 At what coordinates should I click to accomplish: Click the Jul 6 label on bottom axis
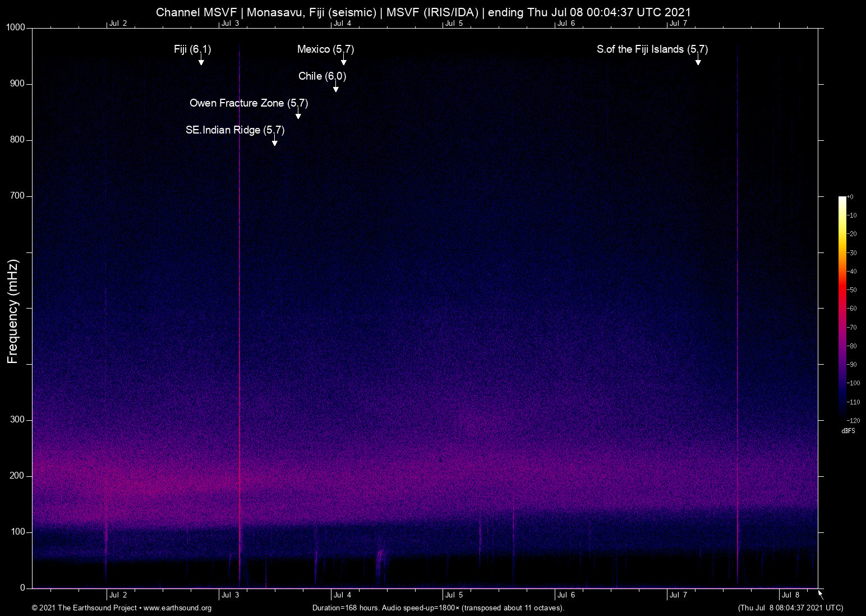[x=566, y=595]
